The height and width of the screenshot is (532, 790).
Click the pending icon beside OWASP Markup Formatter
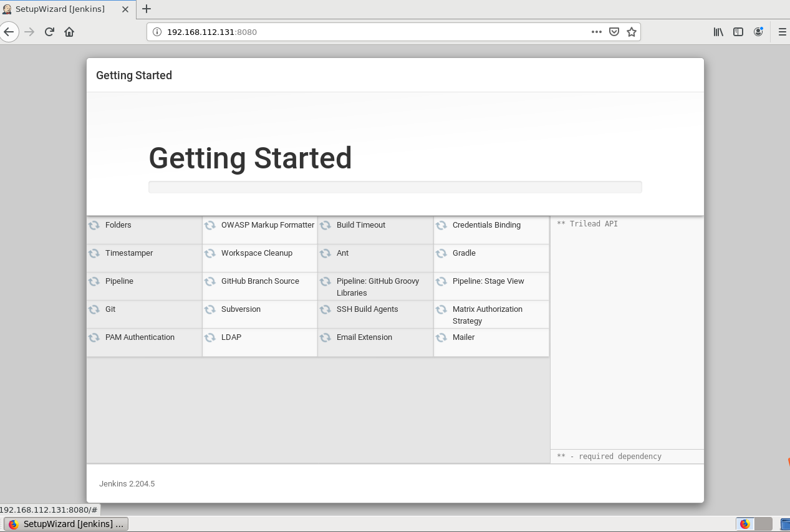[210, 225]
